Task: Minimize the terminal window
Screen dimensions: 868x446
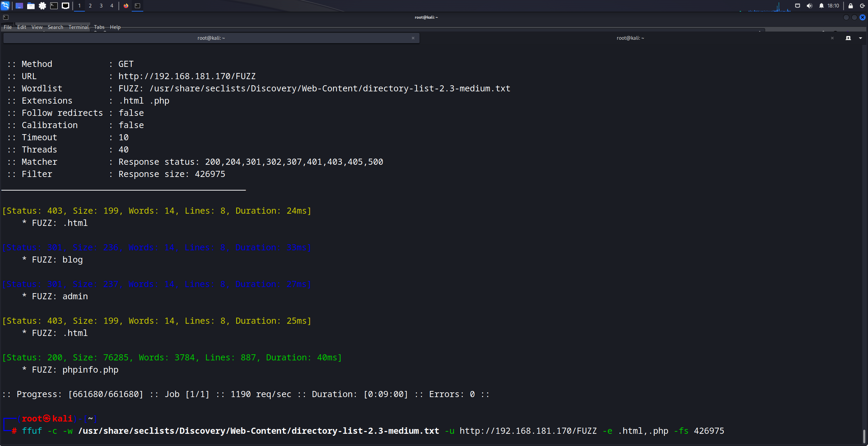Action: click(x=846, y=17)
